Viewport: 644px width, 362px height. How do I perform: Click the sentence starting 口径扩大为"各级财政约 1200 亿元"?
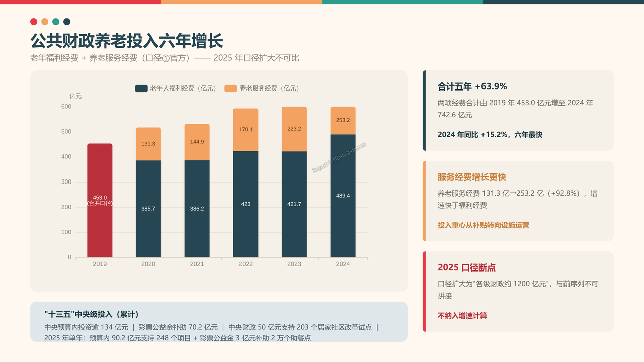click(518, 290)
